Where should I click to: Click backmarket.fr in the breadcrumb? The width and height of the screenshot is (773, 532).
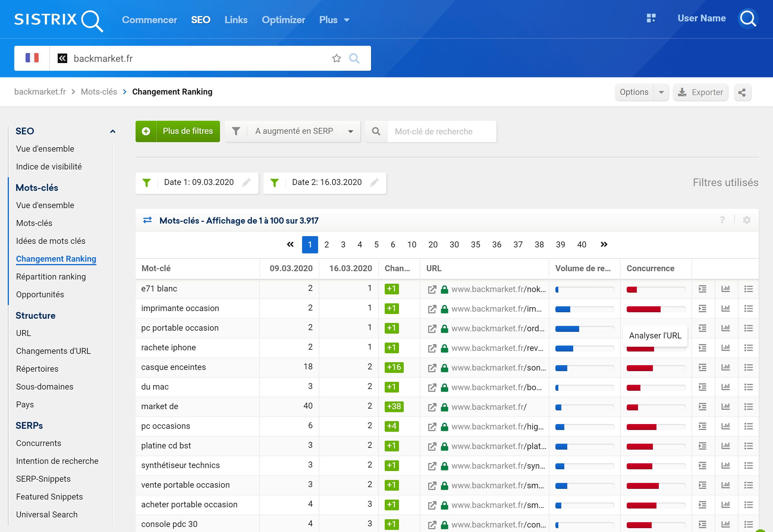pyautogui.click(x=40, y=92)
